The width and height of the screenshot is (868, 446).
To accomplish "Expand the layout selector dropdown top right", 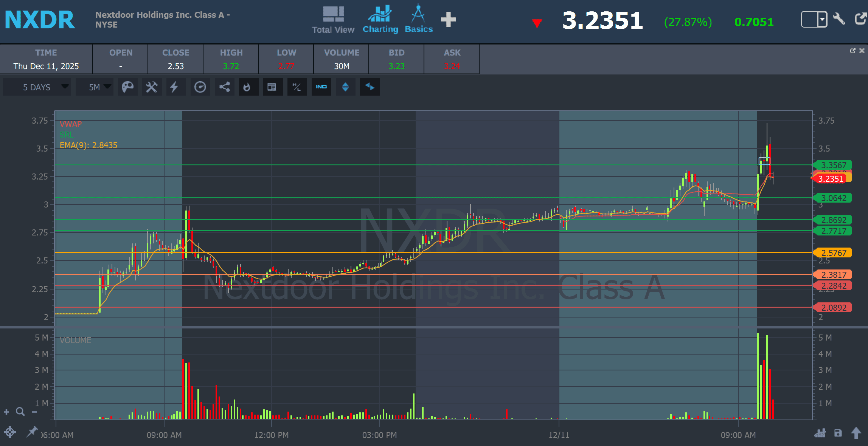I will (822, 19).
